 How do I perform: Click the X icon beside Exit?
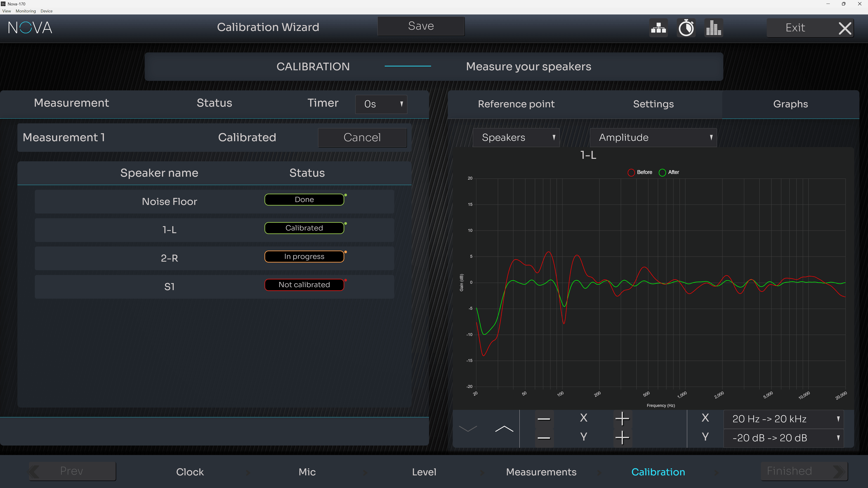point(845,28)
